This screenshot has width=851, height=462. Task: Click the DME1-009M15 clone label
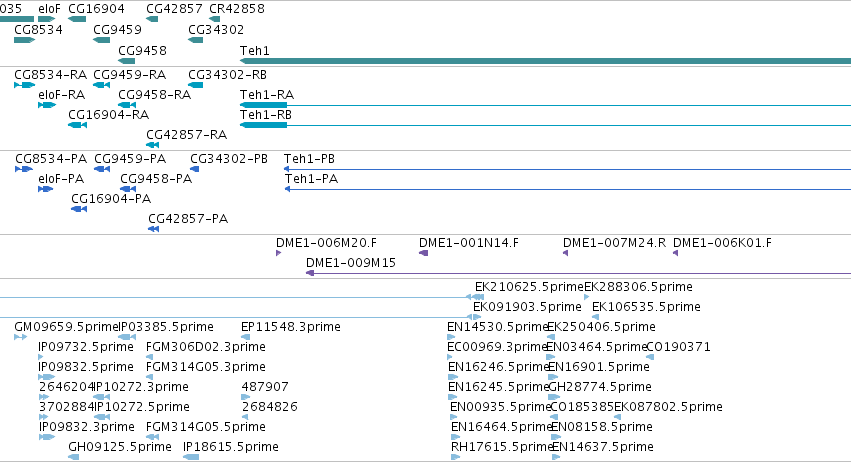pos(351,263)
